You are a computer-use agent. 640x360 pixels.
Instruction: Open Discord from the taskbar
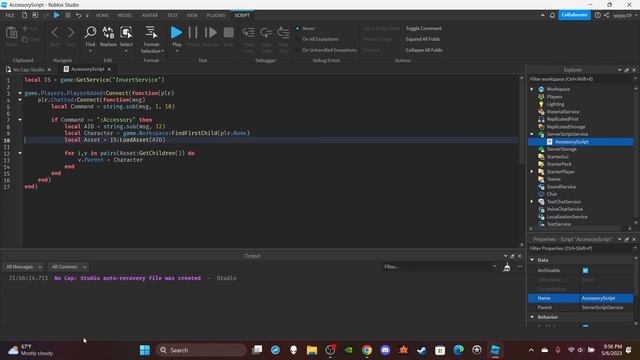click(385, 350)
